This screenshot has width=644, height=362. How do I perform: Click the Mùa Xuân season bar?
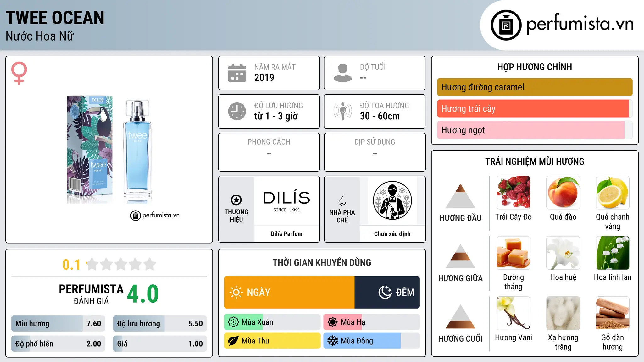272,322
